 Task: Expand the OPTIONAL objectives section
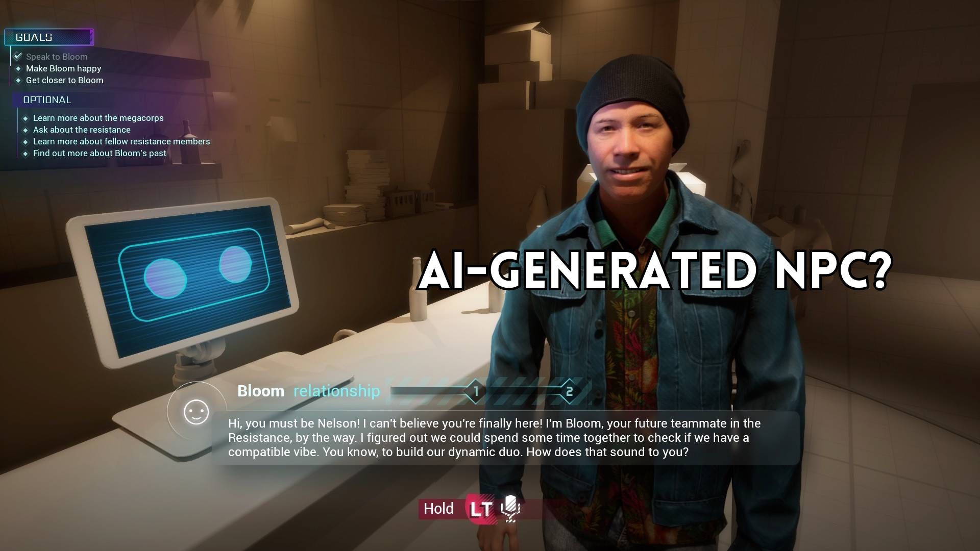click(47, 99)
